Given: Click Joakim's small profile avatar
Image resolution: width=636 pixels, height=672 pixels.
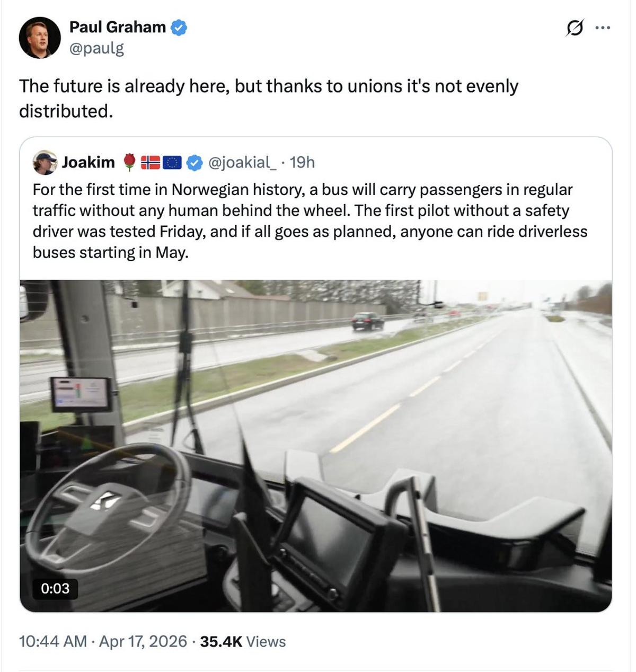Looking at the screenshot, I should point(45,162).
